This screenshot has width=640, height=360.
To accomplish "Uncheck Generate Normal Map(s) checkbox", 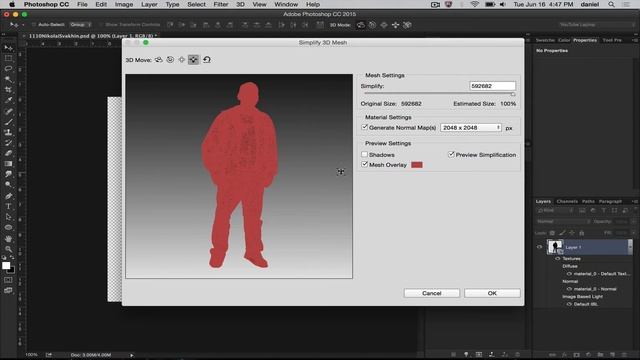I will (x=364, y=127).
